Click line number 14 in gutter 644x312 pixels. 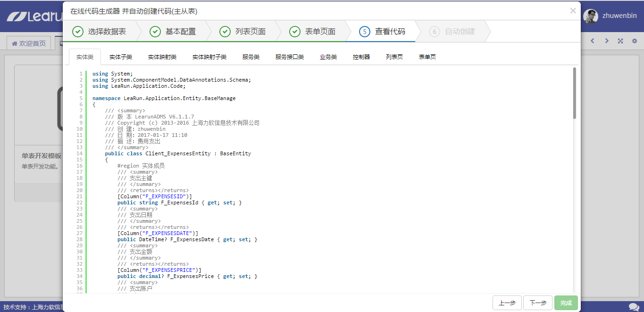79,153
